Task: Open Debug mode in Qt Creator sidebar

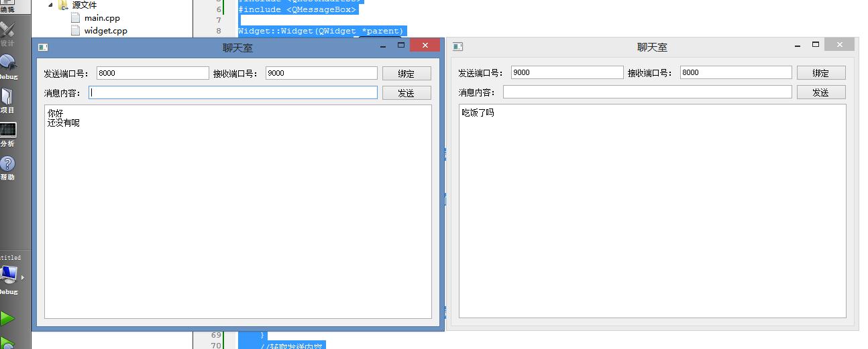Action: (8, 67)
